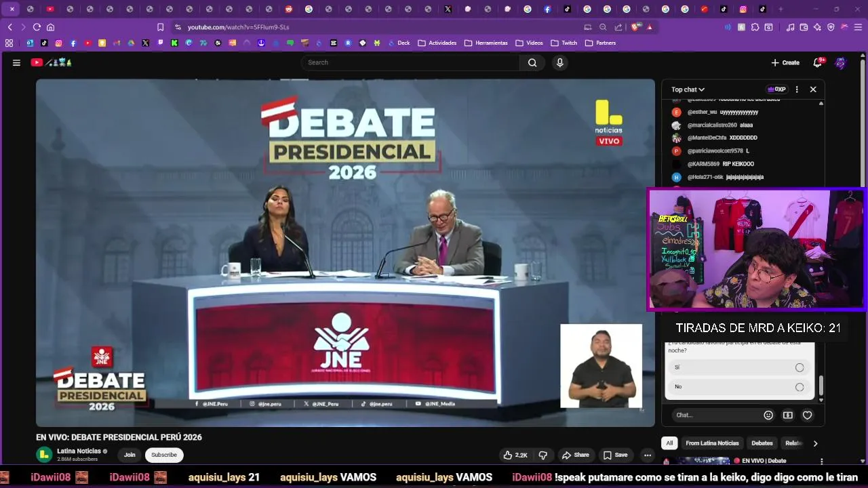Switch to the YouTube-icon browser tab
This screenshot has width=868, height=488.
(50, 9)
